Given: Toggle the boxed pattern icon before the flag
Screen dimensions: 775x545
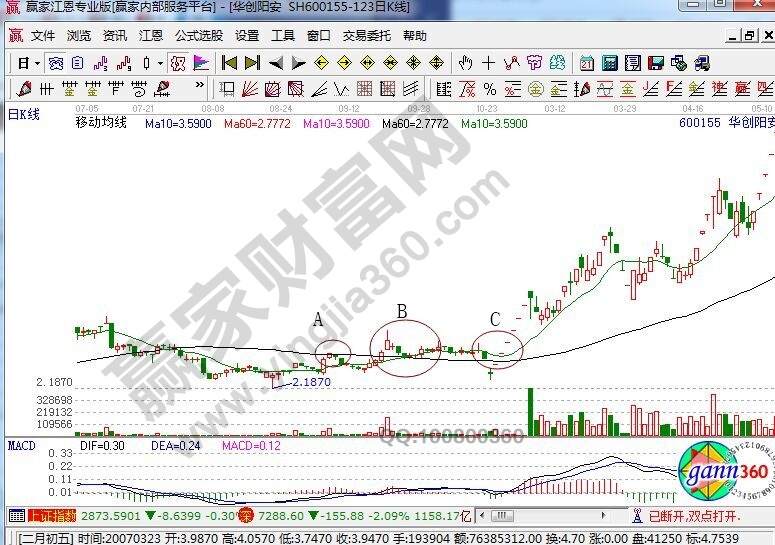Looking at the screenshot, I should tap(178, 63).
